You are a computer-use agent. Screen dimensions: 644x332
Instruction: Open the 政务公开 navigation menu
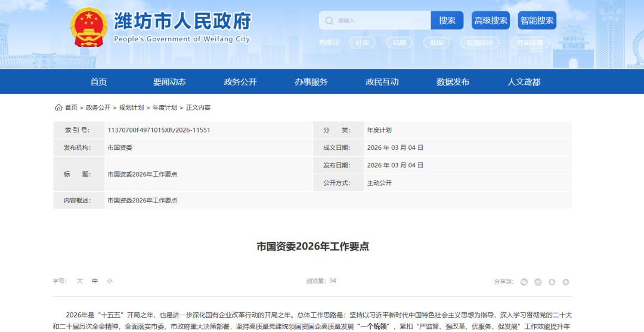tap(240, 82)
